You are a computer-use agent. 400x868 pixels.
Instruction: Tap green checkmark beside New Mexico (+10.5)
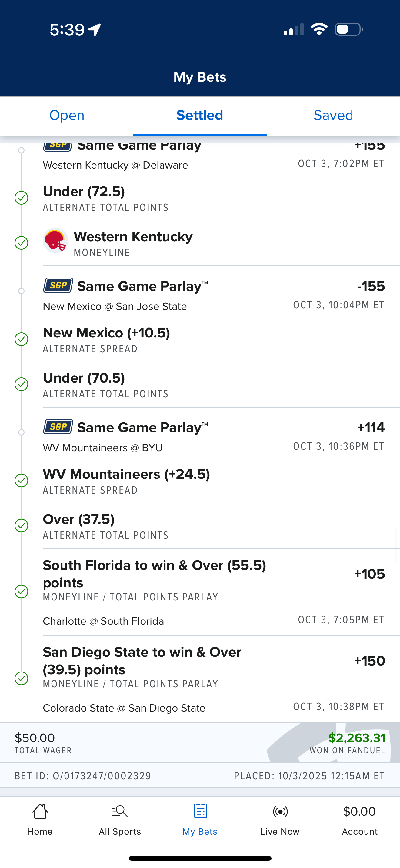tap(21, 339)
